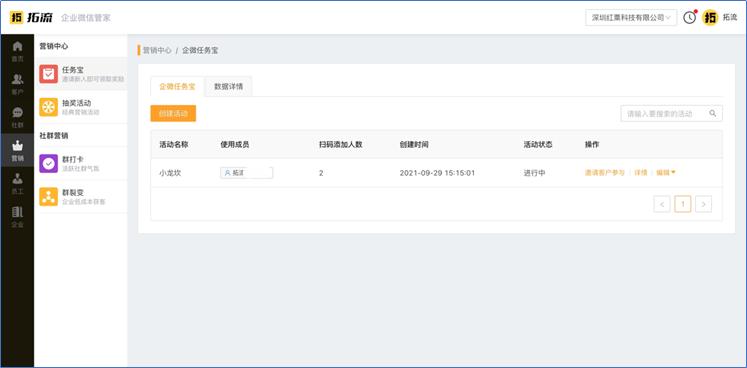Focus the activity search input field
This screenshot has height=368, width=747.
(x=671, y=113)
